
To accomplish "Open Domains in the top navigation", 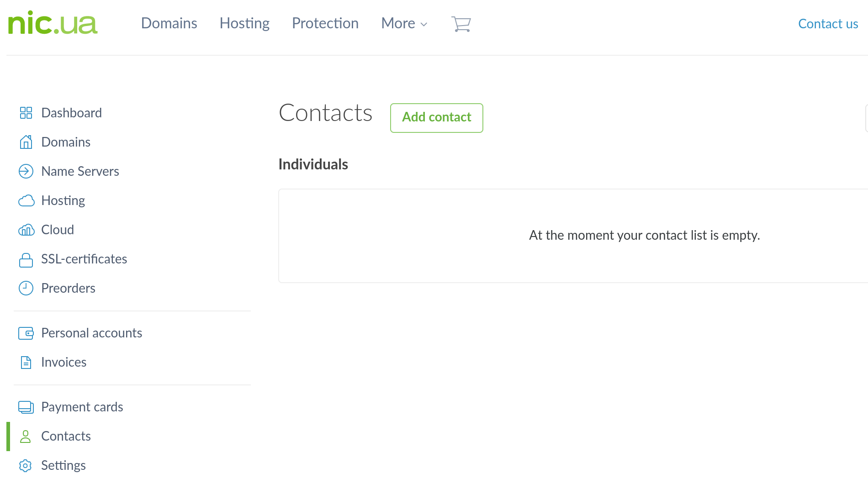I will point(169,24).
